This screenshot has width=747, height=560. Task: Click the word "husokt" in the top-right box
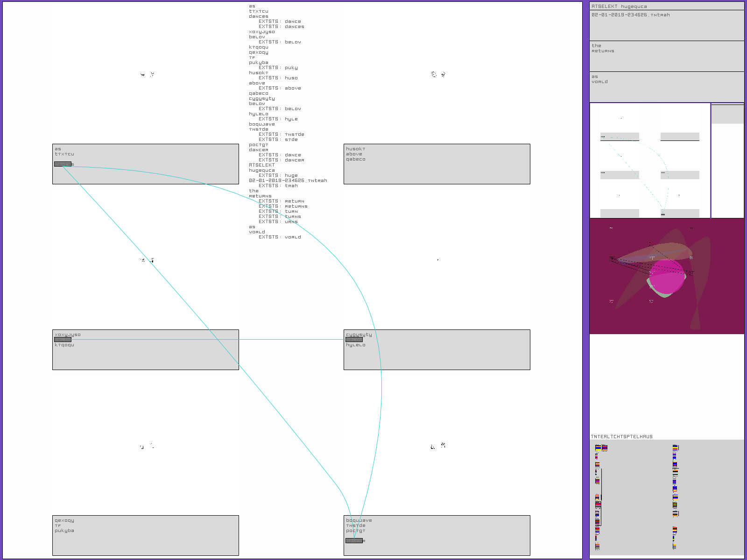tap(356, 149)
